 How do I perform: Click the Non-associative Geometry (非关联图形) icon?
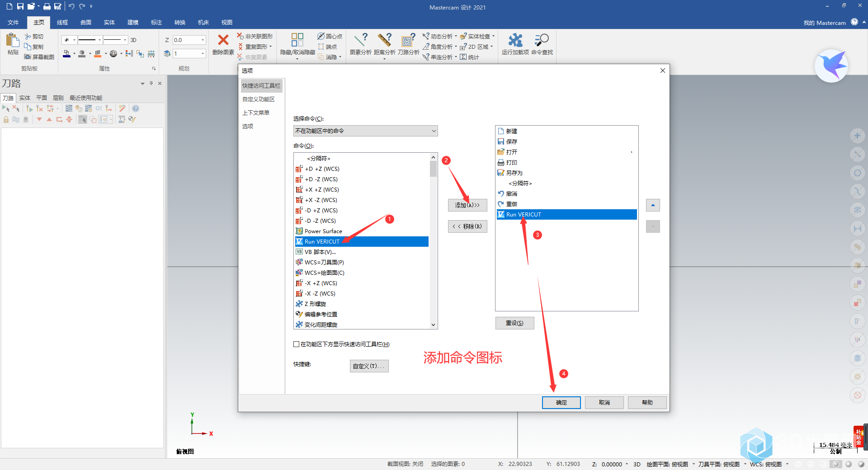pos(241,36)
